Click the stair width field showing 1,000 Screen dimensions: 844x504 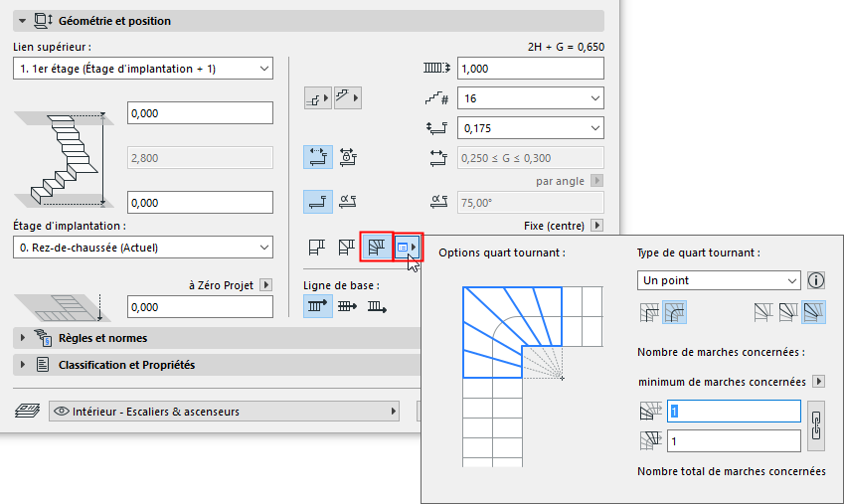pyautogui.click(x=530, y=69)
